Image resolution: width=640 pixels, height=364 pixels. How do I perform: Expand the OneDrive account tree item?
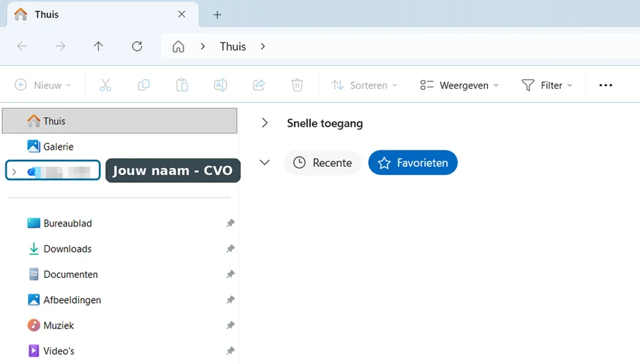pyautogui.click(x=14, y=171)
